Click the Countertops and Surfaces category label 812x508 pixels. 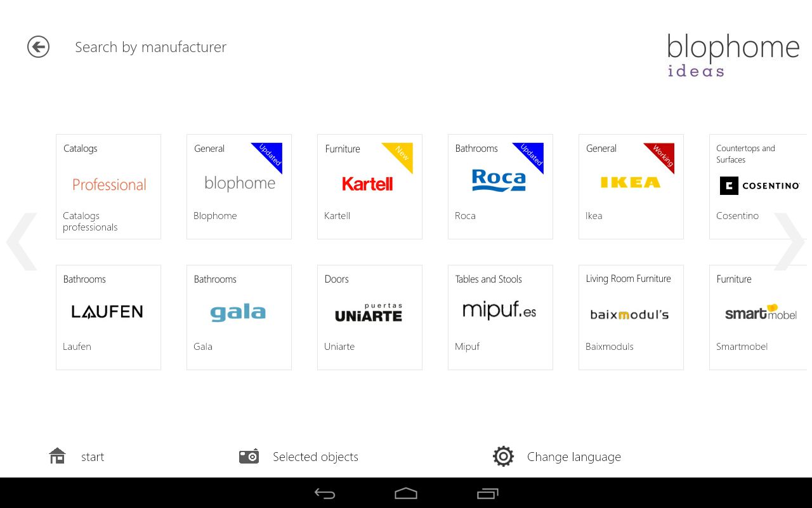[x=745, y=154]
